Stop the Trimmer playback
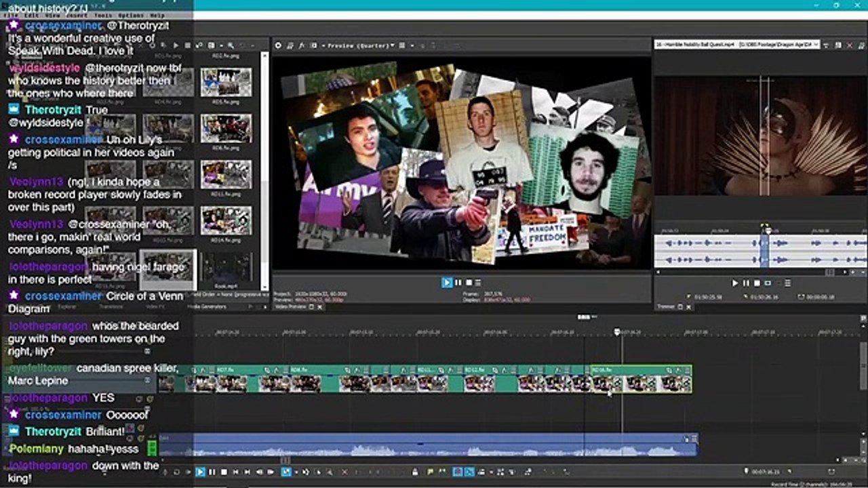 [x=757, y=283]
